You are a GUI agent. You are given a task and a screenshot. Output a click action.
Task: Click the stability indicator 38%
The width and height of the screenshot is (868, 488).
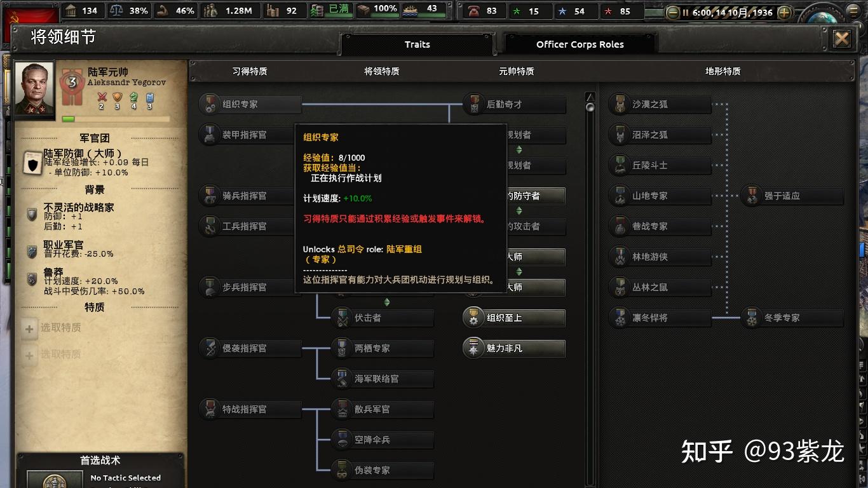click(x=129, y=11)
